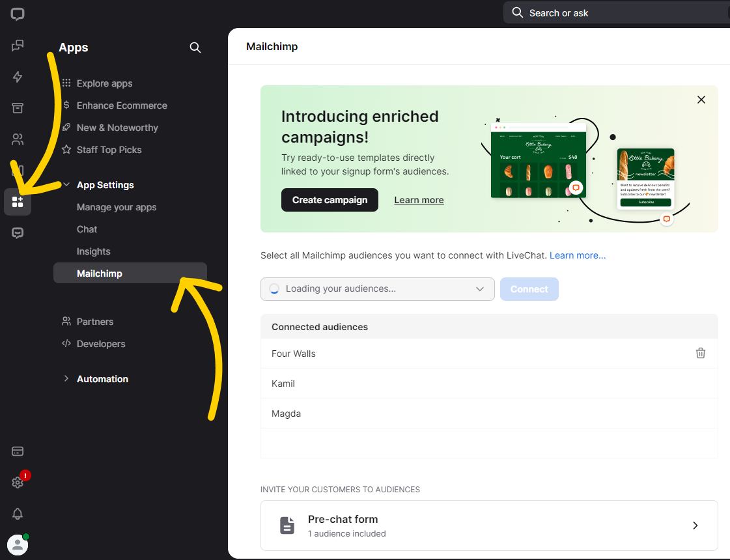Open the Engage lightning bolt icon
The image size is (730, 560).
(x=17, y=77)
